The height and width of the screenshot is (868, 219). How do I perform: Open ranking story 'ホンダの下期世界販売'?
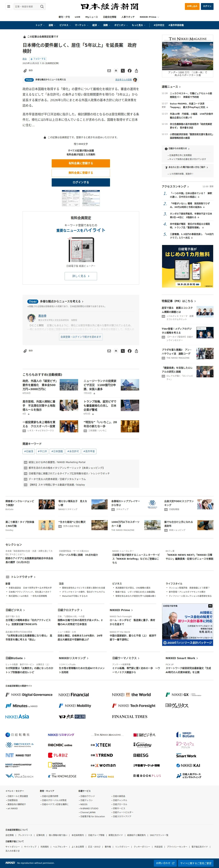coord(191,215)
